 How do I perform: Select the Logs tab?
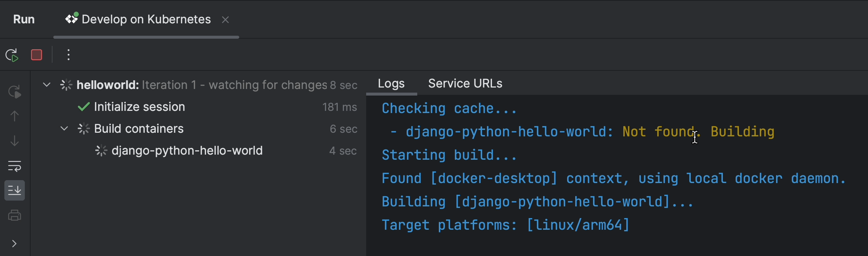click(391, 84)
